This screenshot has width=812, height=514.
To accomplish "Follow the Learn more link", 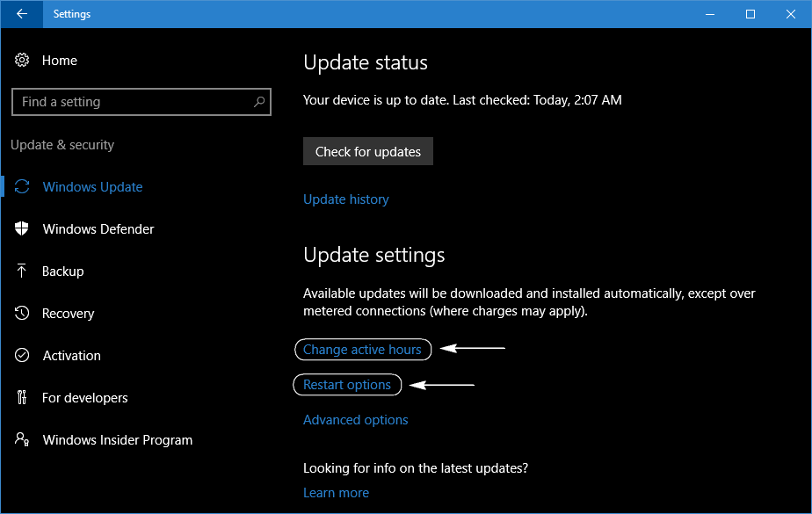I will pos(336,493).
